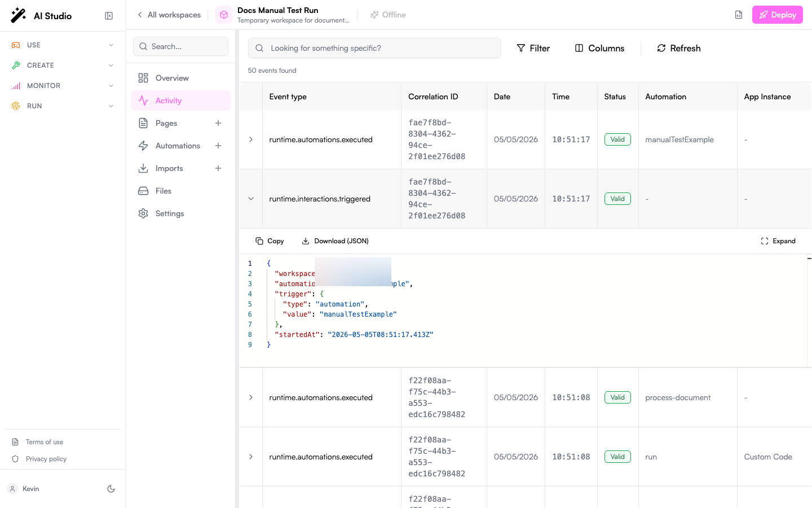Expand the USE section
This screenshot has width=812, height=508.
click(x=63, y=45)
